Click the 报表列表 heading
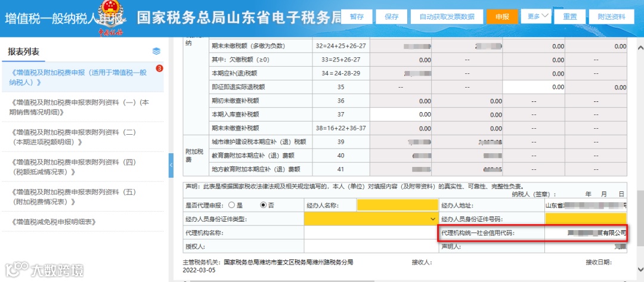 click(24, 52)
